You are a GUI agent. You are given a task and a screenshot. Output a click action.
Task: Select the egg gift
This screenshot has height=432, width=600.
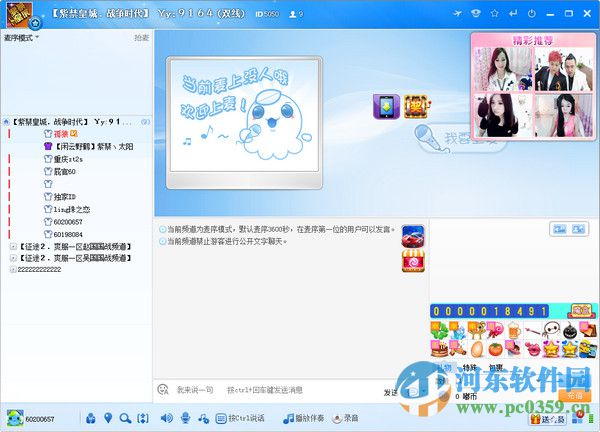click(x=477, y=349)
